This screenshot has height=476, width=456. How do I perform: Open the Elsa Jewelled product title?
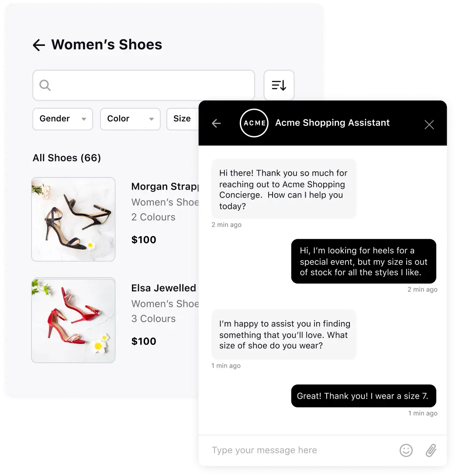pos(164,288)
